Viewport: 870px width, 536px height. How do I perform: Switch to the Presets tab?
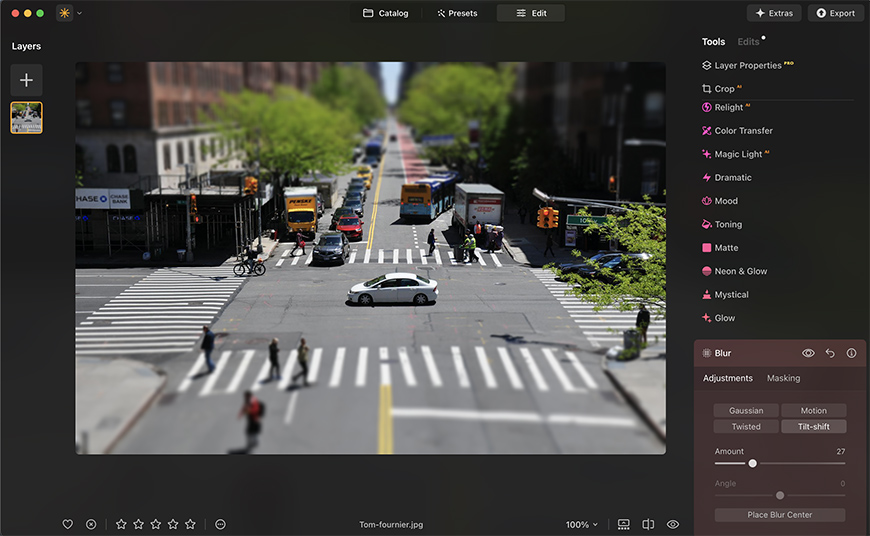point(457,13)
